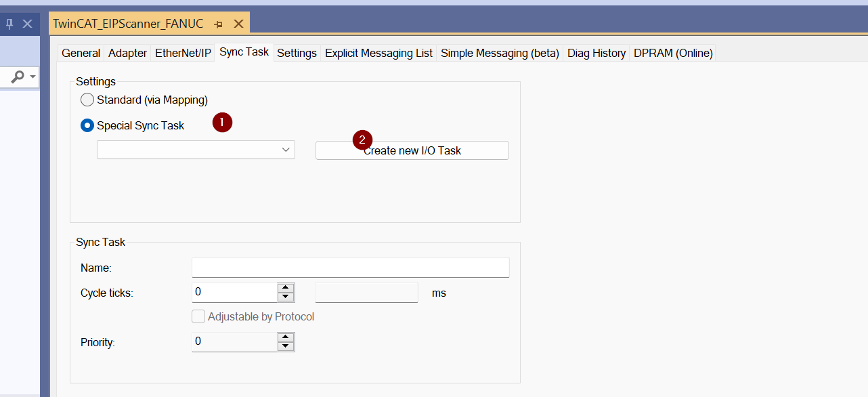Click the Cycle ticks milliseconds field
The height and width of the screenshot is (397, 868).
pos(366,293)
